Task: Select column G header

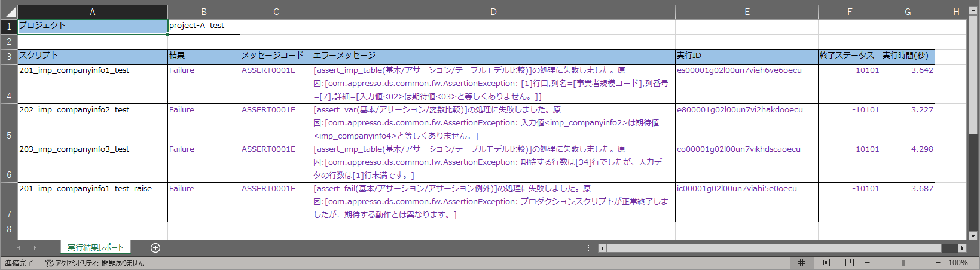Action: point(908,12)
